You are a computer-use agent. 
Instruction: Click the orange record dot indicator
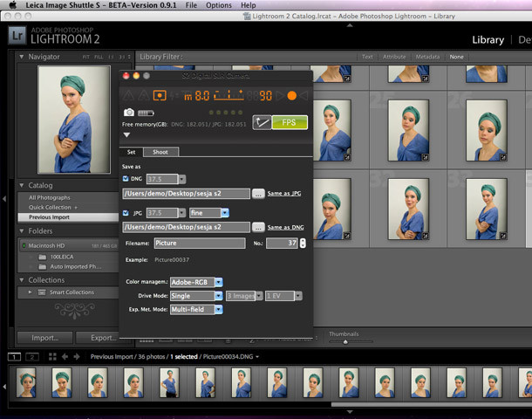tap(292, 96)
